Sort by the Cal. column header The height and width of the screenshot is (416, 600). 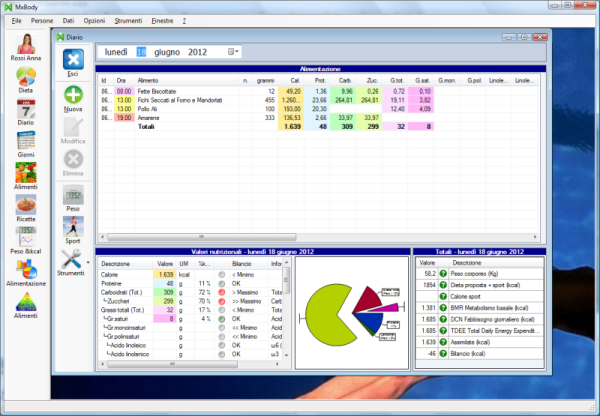point(290,80)
